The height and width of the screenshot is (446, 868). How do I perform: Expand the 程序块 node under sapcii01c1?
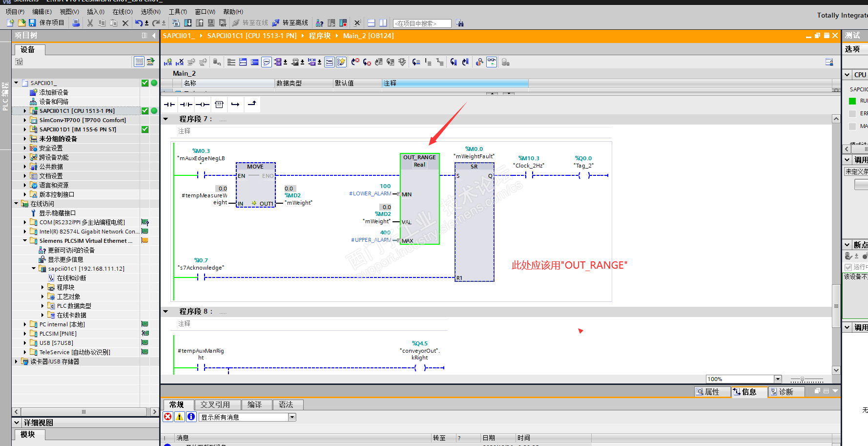click(x=42, y=287)
